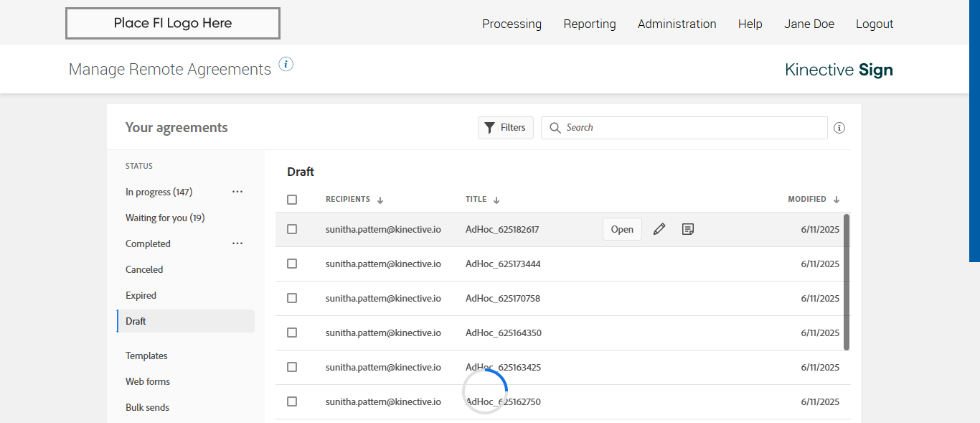Check the box for AdHoc_625173444
Viewport: 980px width, 423px height.
tap(292, 264)
